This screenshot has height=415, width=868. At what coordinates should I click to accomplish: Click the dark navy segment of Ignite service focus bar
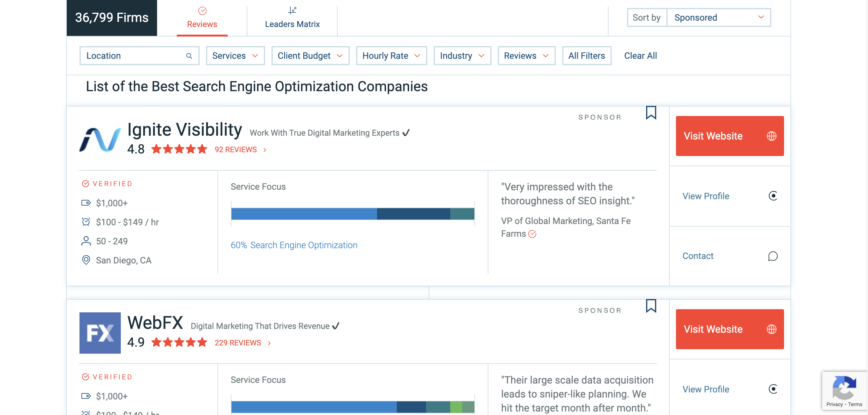[x=413, y=214]
